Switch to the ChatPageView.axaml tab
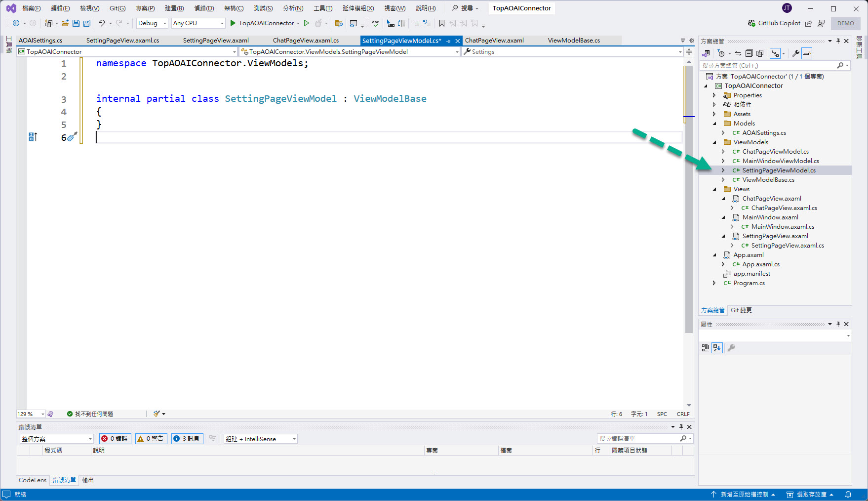 494,41
